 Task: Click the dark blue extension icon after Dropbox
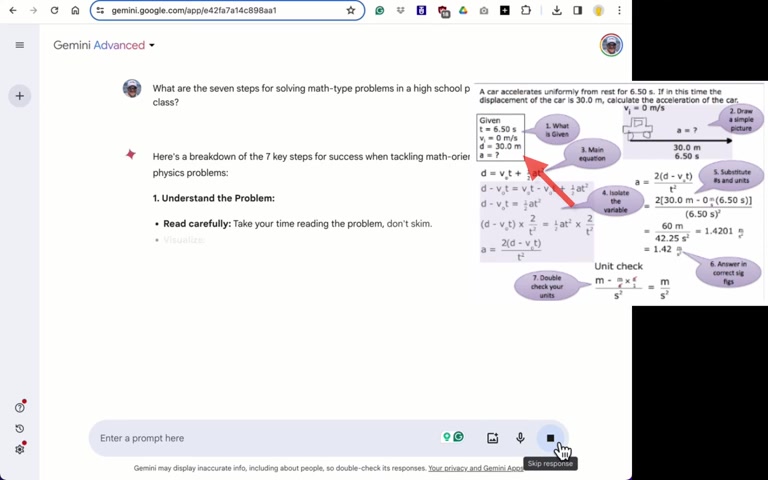click(x=421, y=10)
